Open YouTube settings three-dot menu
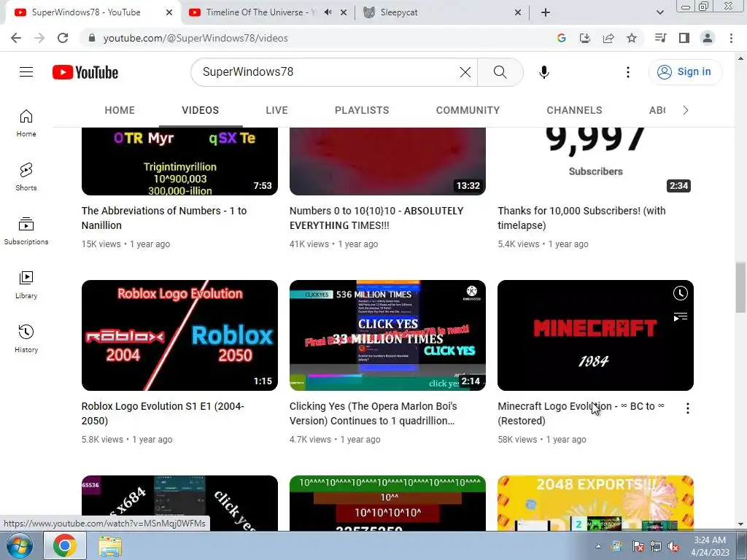 click(627, 72)
